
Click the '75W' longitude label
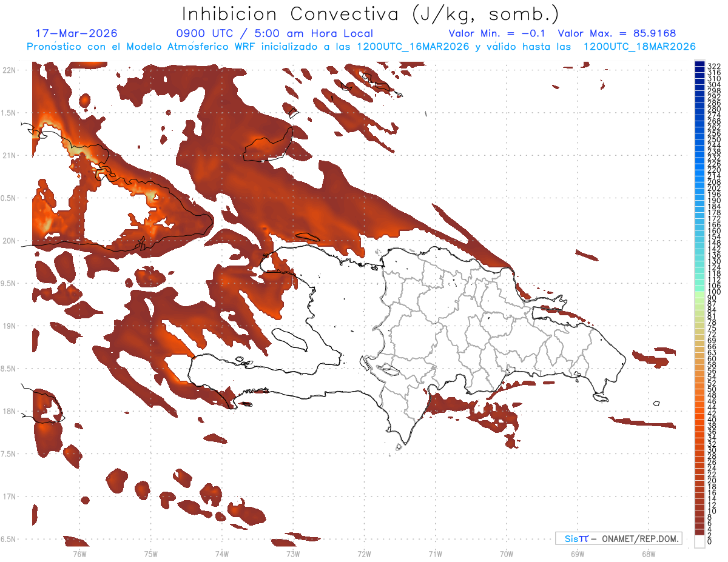(x=150, y=554)
